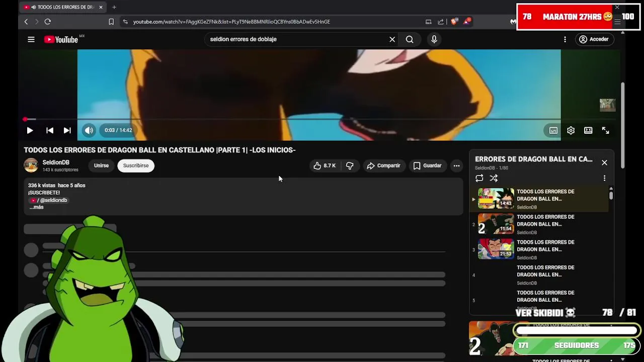
Task: Click the share icon in address bar
Action: click(441, 22)
